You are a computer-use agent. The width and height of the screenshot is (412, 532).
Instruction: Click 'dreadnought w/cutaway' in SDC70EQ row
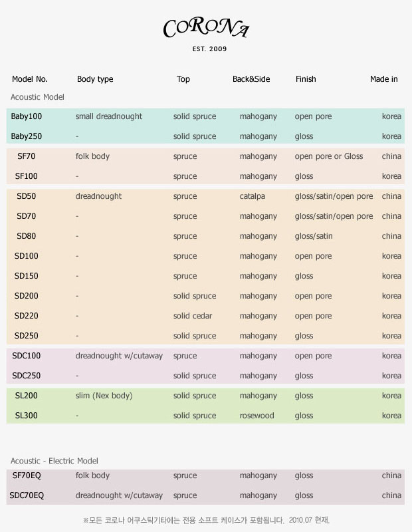(x=119, y=495)
